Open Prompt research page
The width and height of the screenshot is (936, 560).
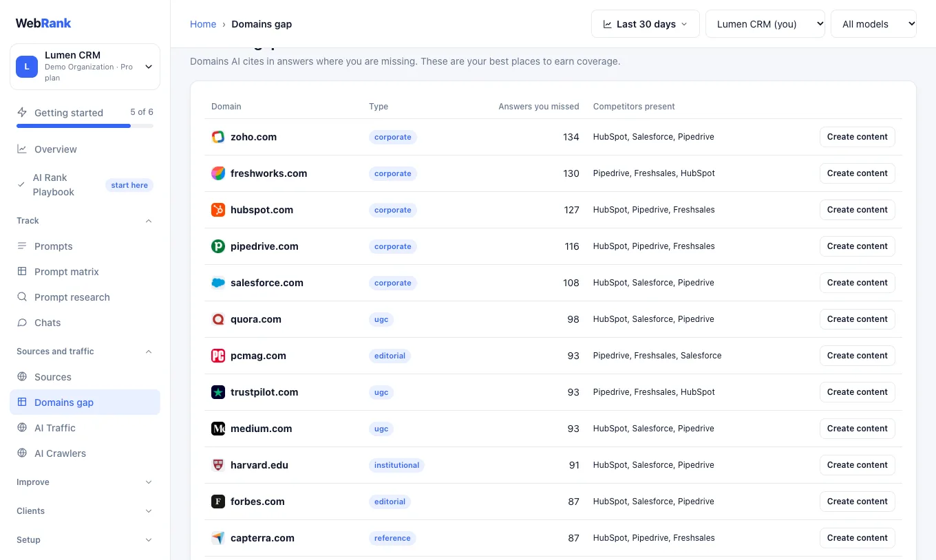pos(85,297)
